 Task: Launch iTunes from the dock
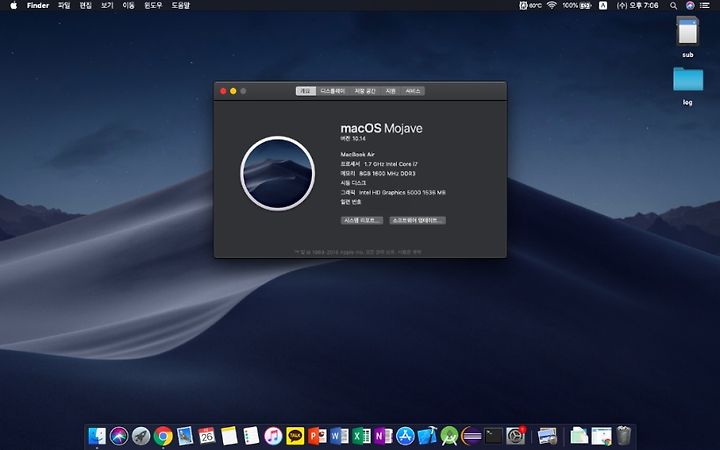273,436
